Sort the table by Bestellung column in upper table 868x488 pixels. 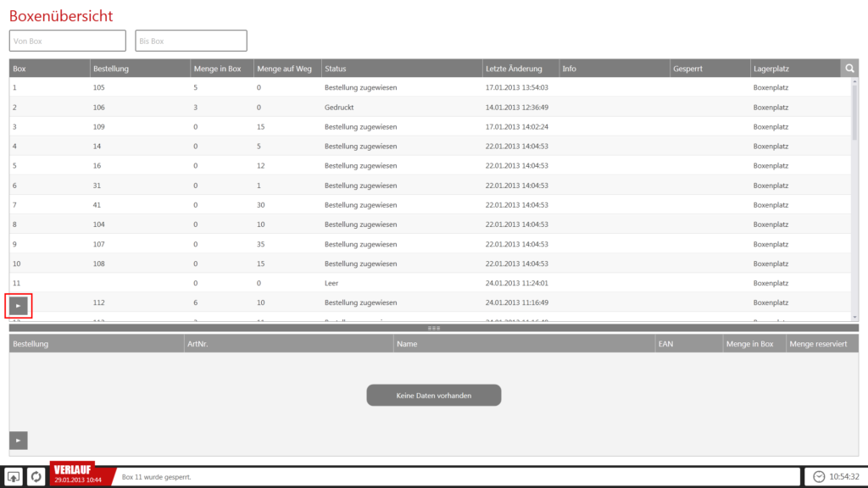click(x=140, y=69)
